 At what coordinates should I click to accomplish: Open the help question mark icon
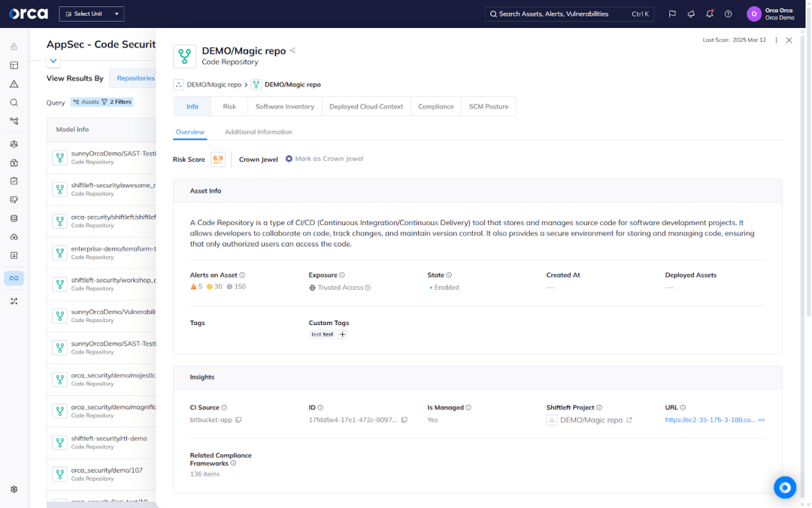point(728,14)
